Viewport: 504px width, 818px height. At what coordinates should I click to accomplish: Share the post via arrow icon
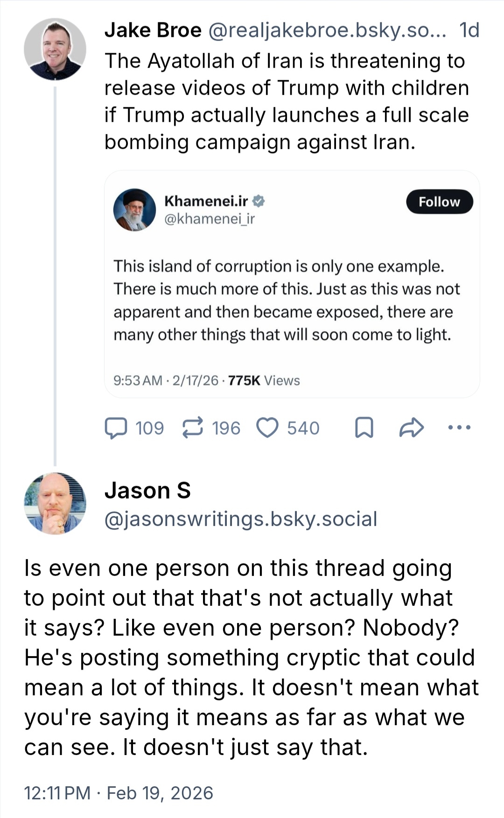pyautogui.click(x=411, y=428)
